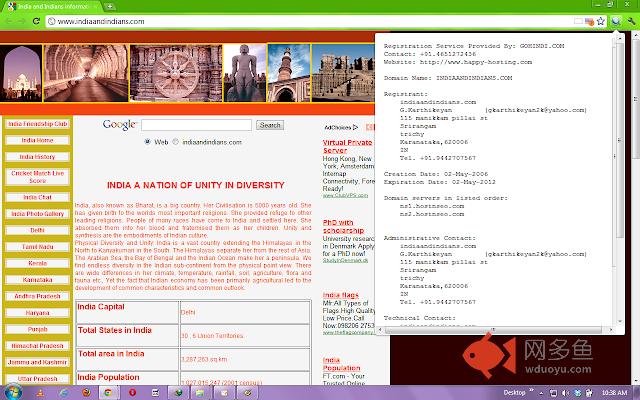Viewport: 640px width, 400px height.
Task: Click the Qutub Minar banner image
Action: (x=289, y=73)
